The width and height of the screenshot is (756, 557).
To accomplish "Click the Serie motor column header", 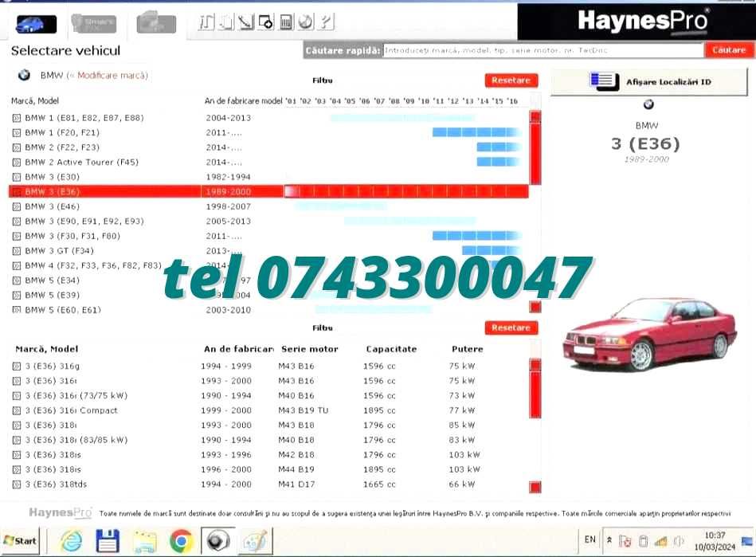I will coord(310,349).
